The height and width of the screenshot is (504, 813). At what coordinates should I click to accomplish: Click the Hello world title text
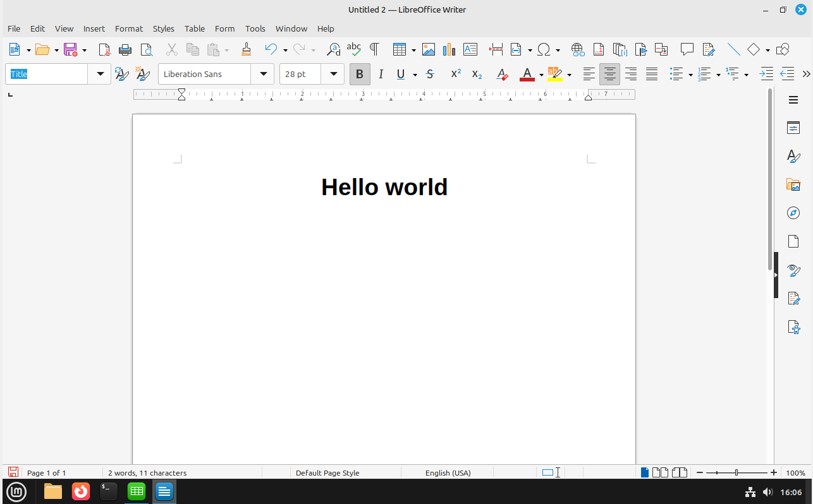384,187
